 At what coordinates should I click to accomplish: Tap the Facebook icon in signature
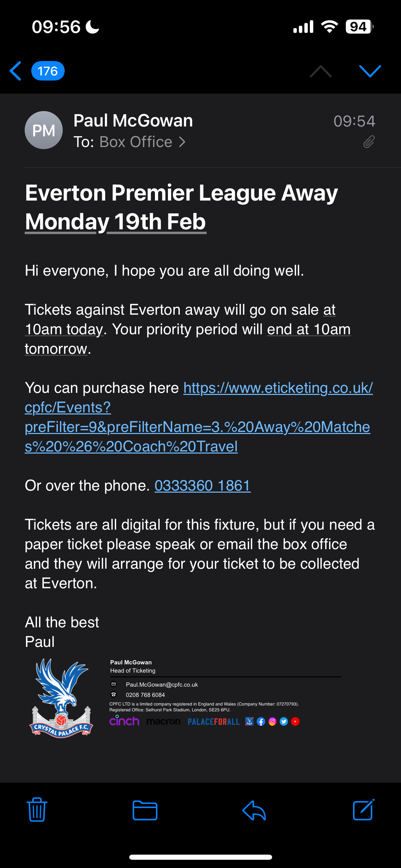click(x=261, y=722)
